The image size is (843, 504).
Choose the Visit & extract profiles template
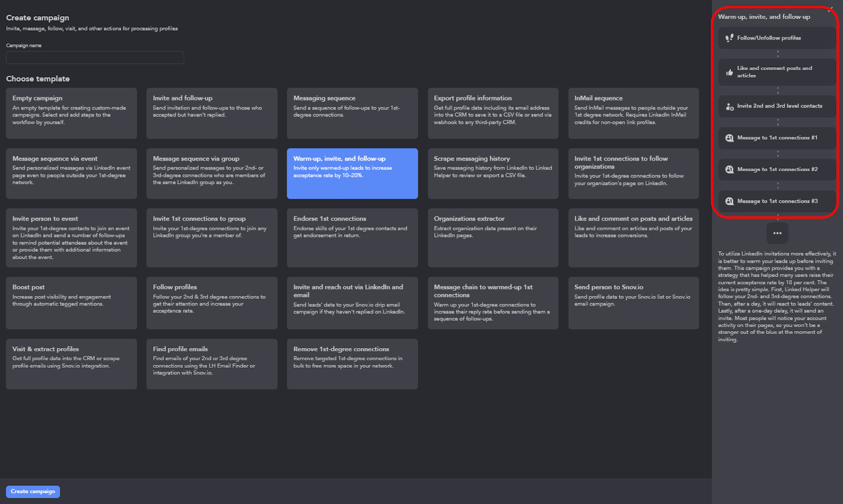[71, 363]
